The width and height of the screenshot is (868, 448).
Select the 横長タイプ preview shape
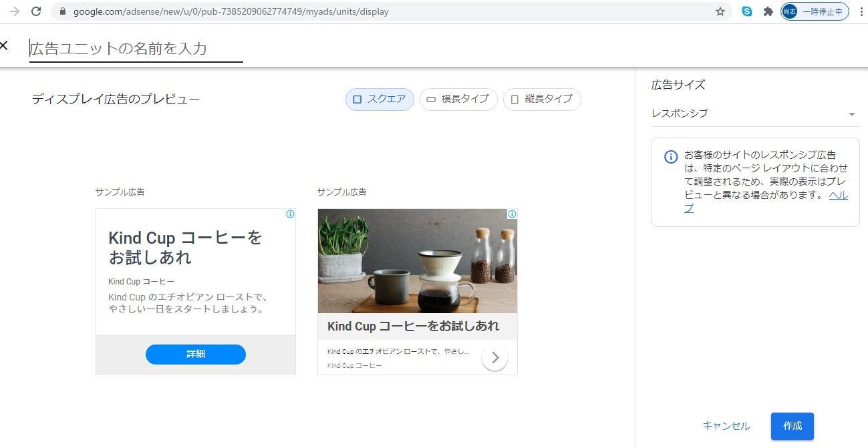[x=458, y=99]
